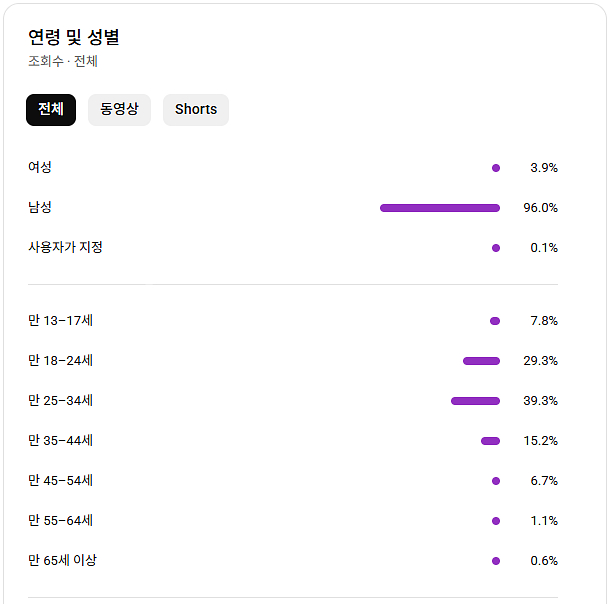Click the 남성 row label
The width and height of the screenshot is (611, 604).
(40, 207)
